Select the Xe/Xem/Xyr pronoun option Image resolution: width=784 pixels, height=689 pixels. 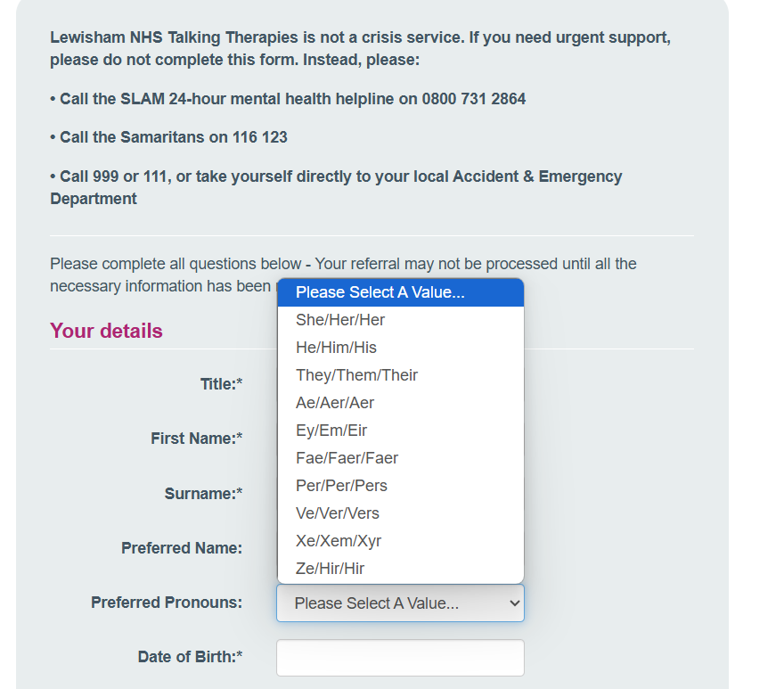[339, 541]
